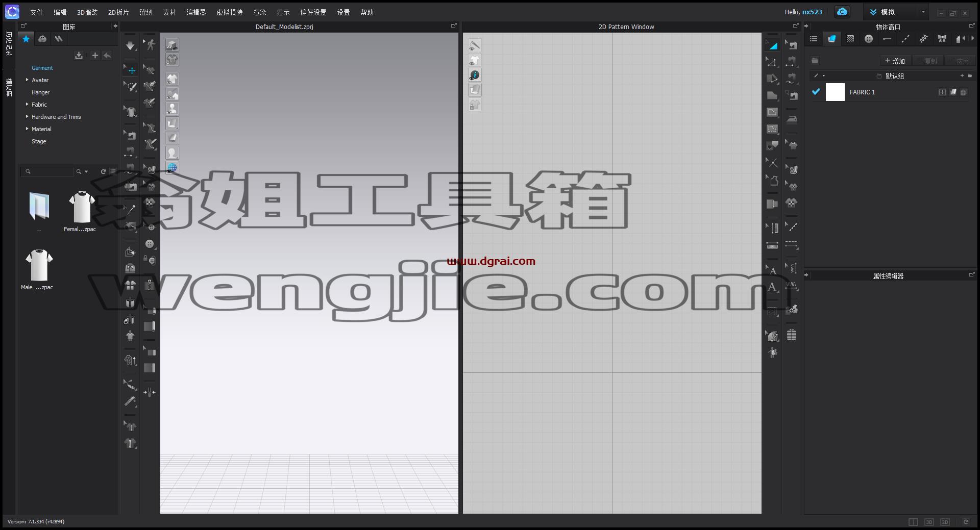Switch to the 3D-only window layout
The height and width of the screenshot is (530, 980).
[929, 522]
